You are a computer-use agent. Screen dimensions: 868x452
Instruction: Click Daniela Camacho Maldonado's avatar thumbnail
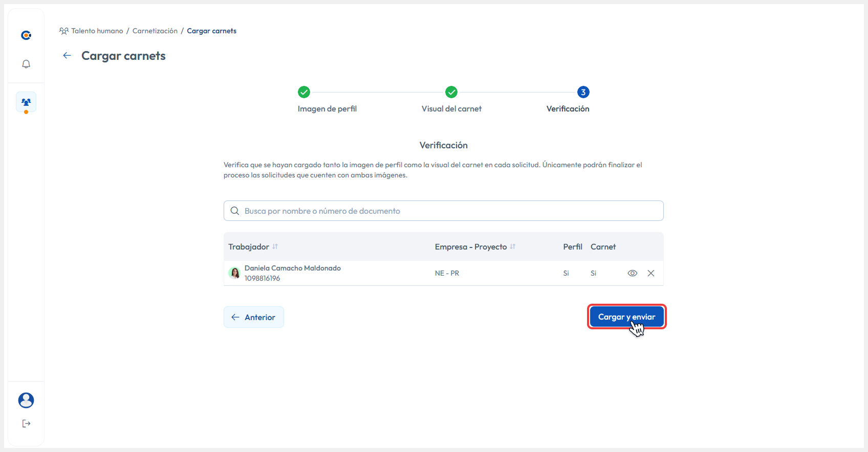point(234,273)
